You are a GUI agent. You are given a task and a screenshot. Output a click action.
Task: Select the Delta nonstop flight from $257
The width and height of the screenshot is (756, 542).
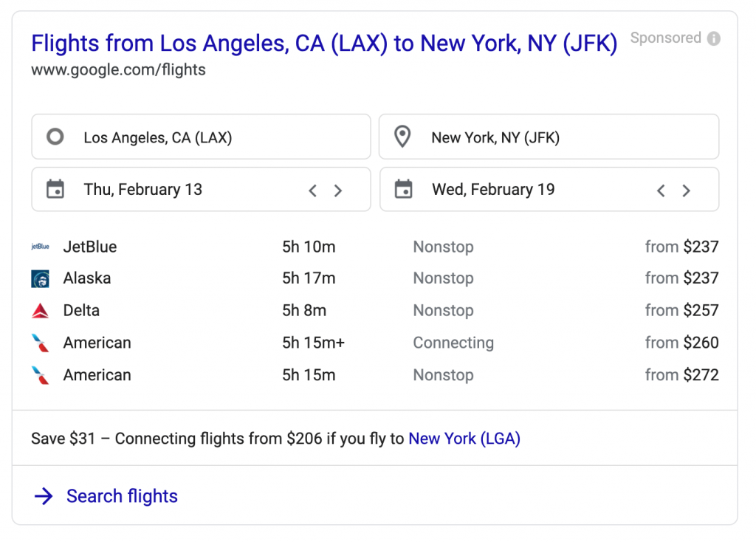[374, 311]
